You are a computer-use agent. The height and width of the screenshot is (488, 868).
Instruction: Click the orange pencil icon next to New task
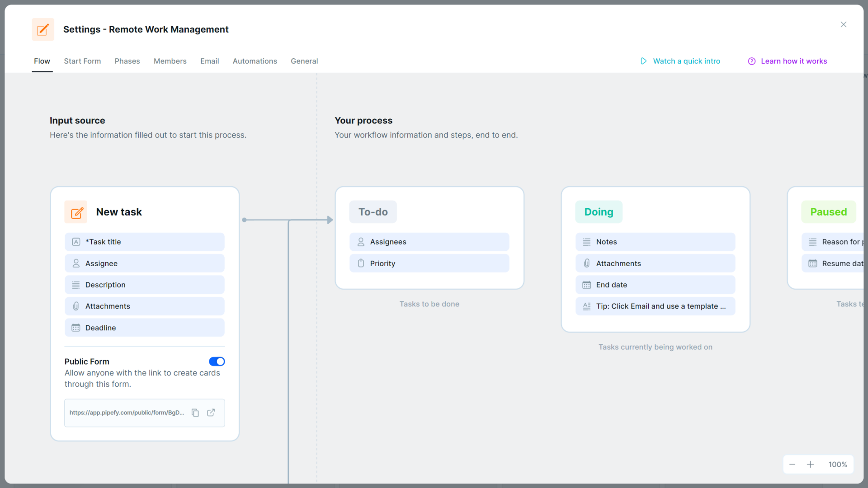pos(75,212)
